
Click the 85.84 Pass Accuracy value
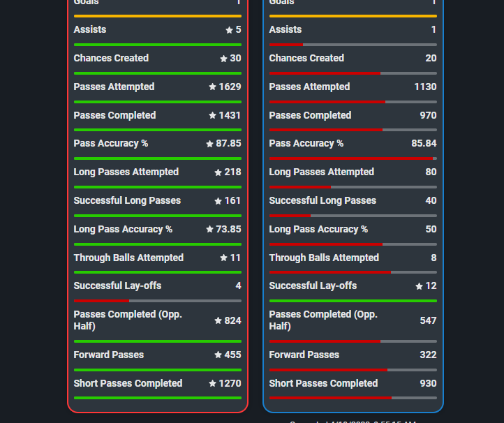tap(424, 143)
